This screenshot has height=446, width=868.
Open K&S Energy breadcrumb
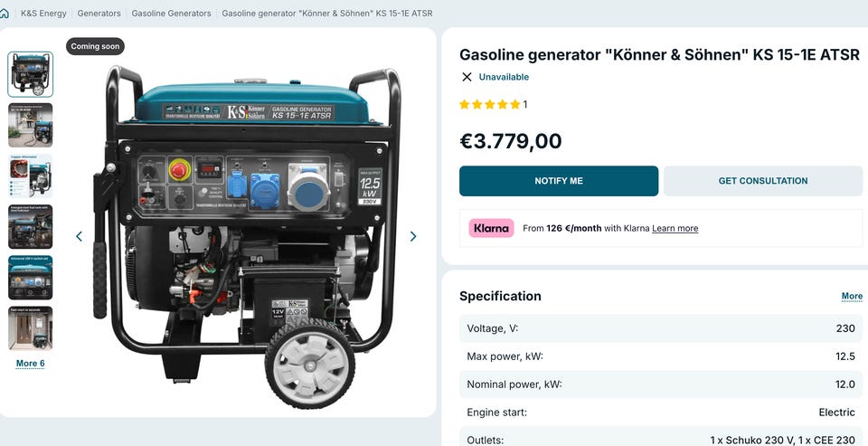(x=43, y=14)
